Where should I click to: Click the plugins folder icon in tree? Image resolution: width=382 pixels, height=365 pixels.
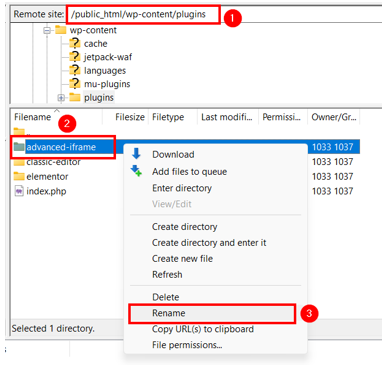(x=75, y=97)
